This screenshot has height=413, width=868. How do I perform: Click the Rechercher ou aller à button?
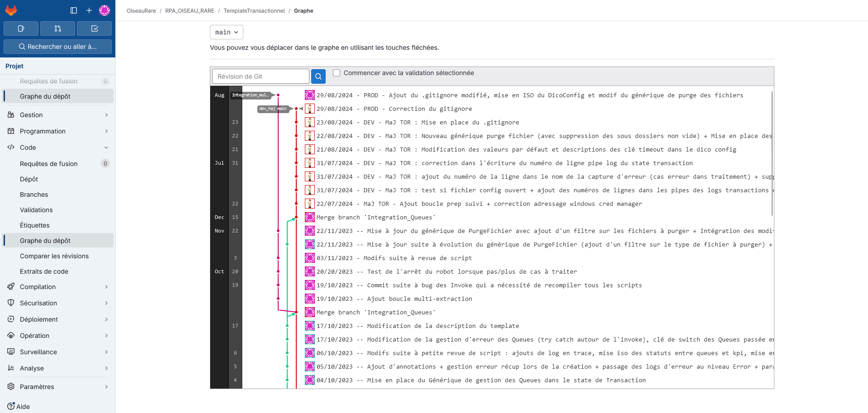[57, 47]
